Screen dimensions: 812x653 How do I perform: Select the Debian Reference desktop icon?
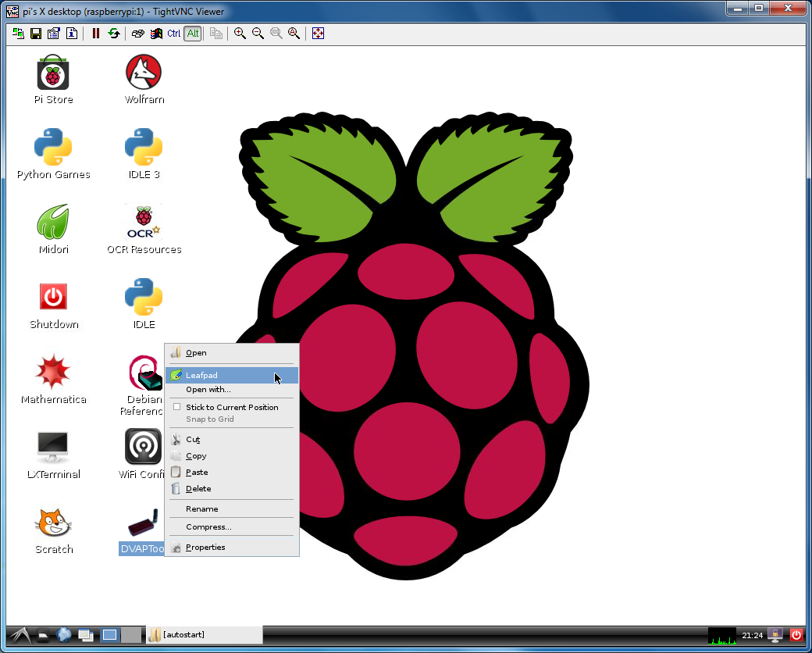point(144,386)
